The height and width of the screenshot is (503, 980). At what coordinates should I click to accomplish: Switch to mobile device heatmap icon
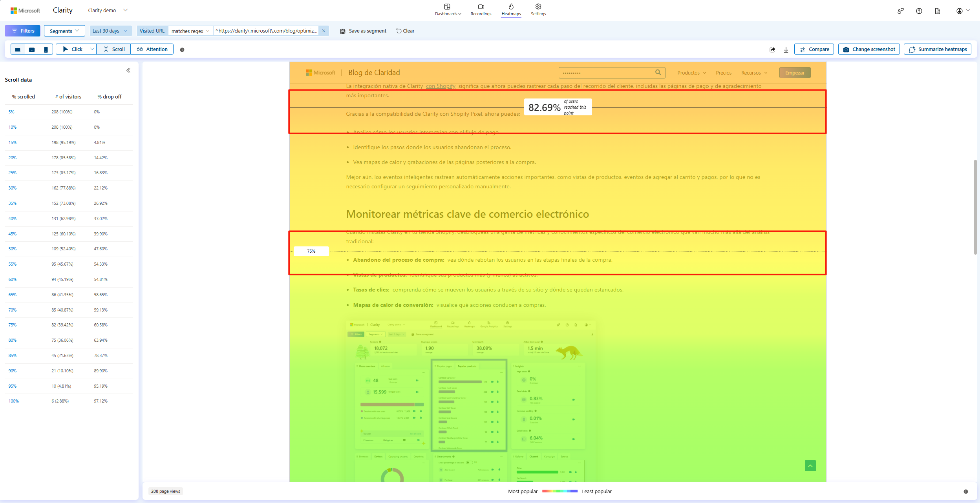(46, 49)
